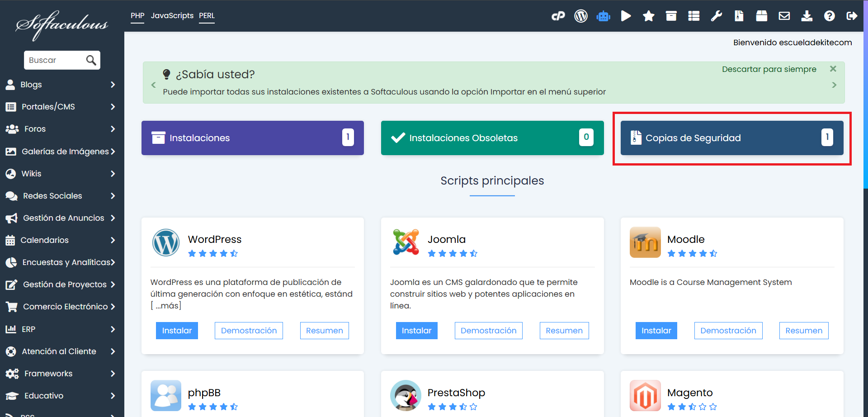This screenshot has height=417, width=868.
Task: Open Instalaciones Obsoletas panel
Action: pyautogui.click(x=492, y=138)
